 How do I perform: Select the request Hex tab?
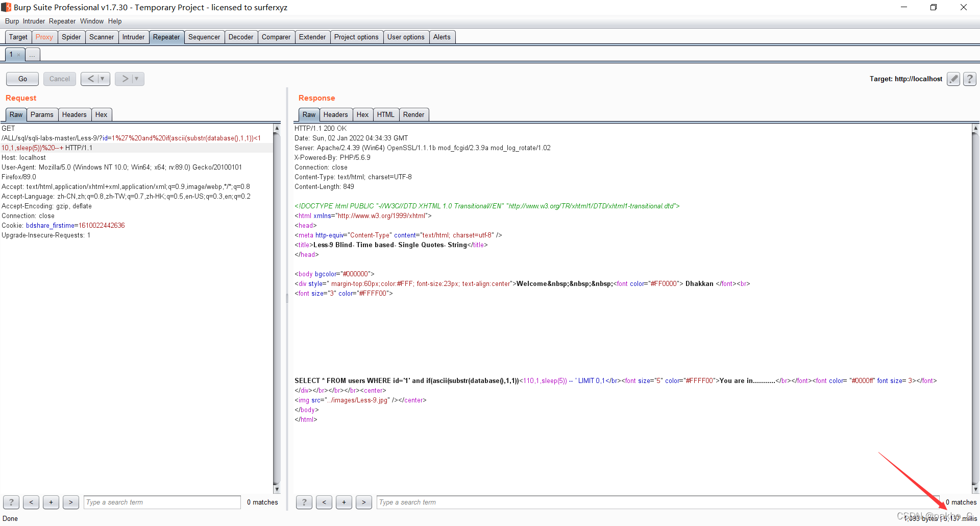[x=102, y=114]
